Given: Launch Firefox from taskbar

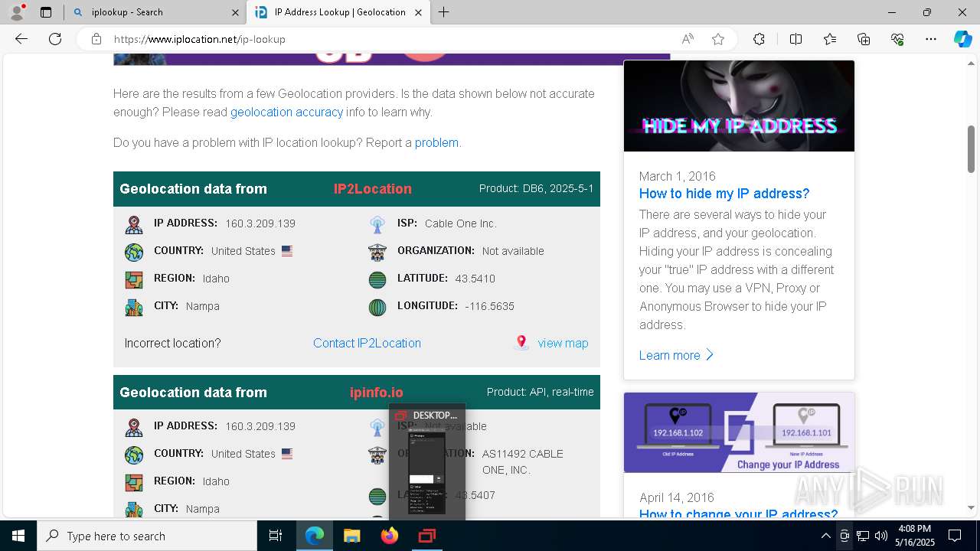Looking at the screenshot, I should click(x=389, y=536).
